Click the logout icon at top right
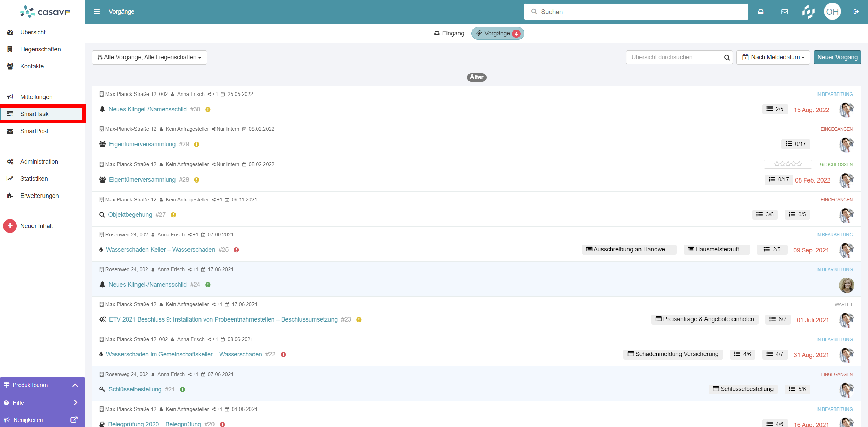This screenshot has width=868, height=427. [856, 12]
